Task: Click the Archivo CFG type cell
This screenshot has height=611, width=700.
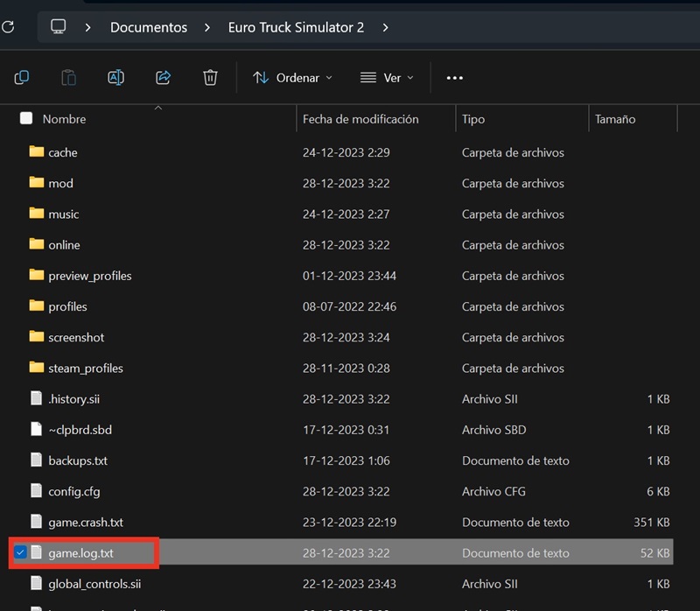Action: coord(493,491)
